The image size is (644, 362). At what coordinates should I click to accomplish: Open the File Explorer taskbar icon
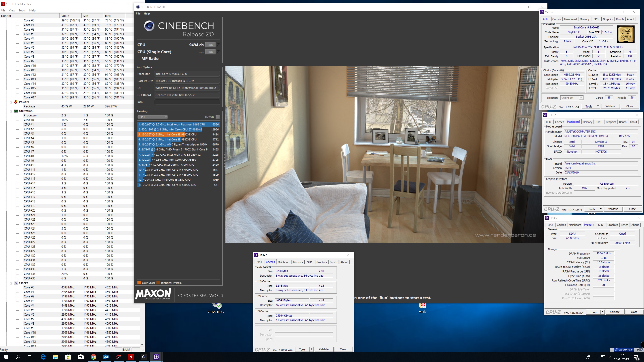point(56,357)
